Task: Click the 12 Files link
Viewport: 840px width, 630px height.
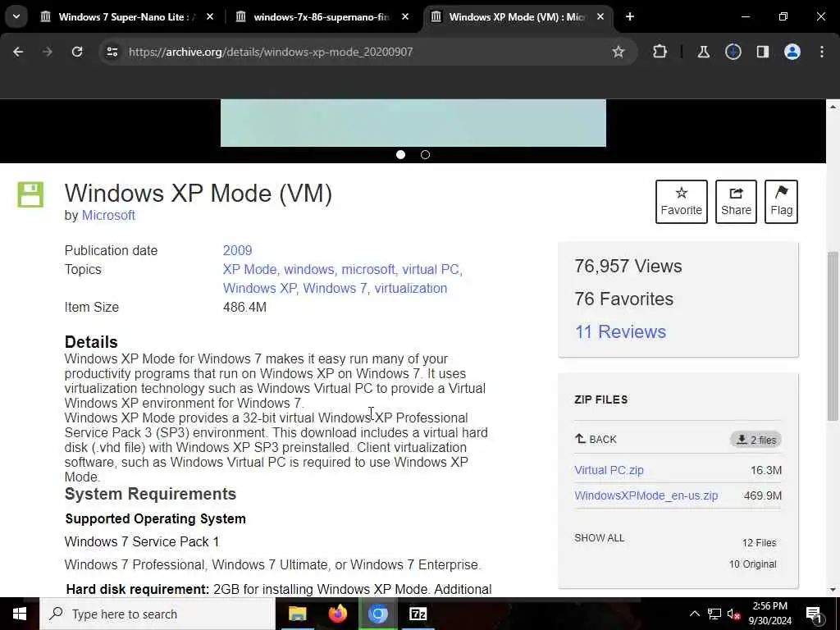Action: click(759, 543)
